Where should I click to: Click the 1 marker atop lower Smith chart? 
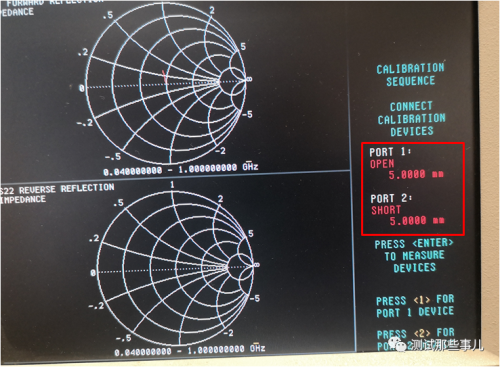pyautogui.click(x=172, y=185)
